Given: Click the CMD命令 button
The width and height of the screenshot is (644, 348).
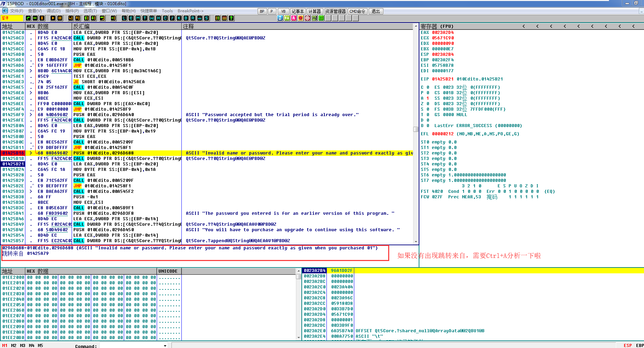Looking at the screenshot, I should 357,11.
